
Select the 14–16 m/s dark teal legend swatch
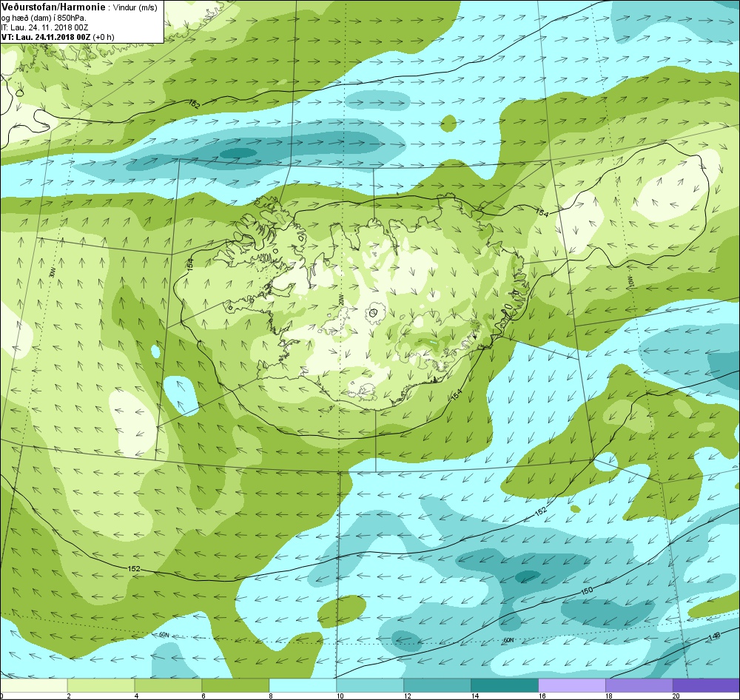[x=504, y=684]
